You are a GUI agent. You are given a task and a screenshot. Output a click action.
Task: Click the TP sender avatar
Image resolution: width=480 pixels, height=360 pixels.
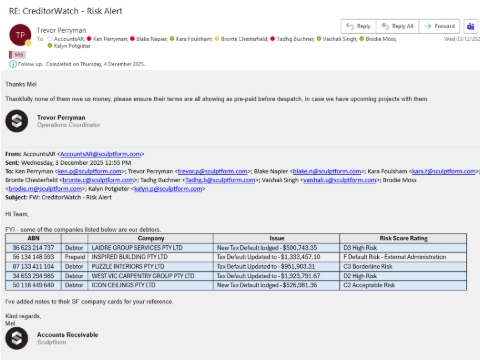pyautogui.click(x=20, y=35)
